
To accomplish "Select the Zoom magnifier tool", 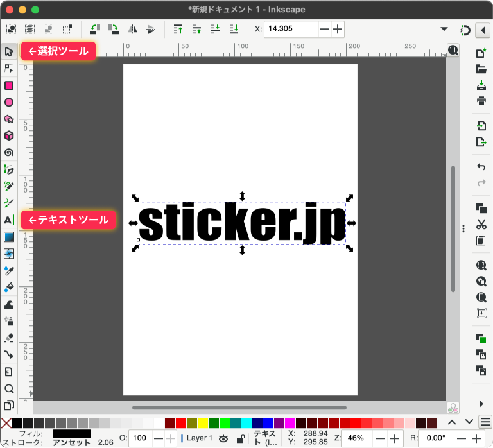I will 9,389.
